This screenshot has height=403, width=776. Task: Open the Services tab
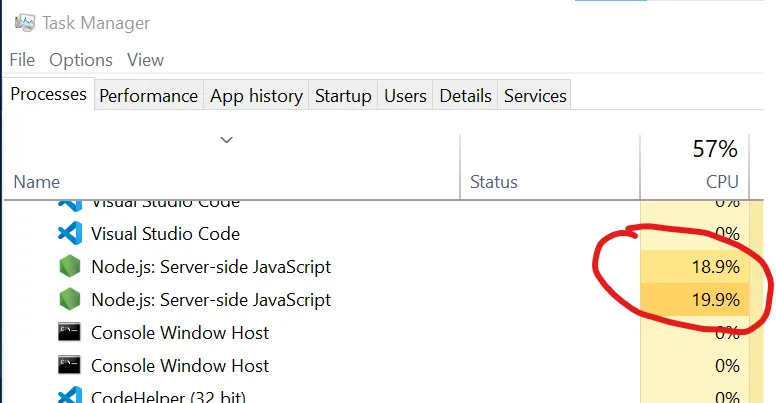tap(535, 96)
